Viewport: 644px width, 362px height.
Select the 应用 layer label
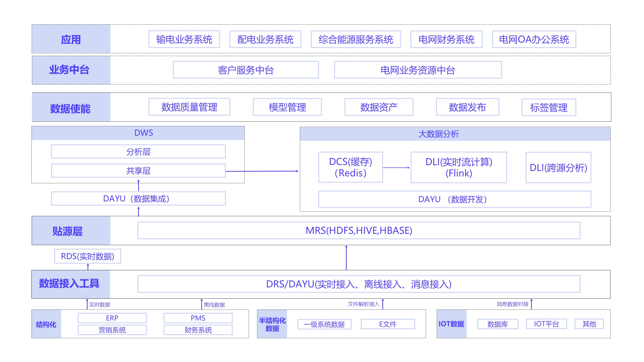click(x=71, y=39)
